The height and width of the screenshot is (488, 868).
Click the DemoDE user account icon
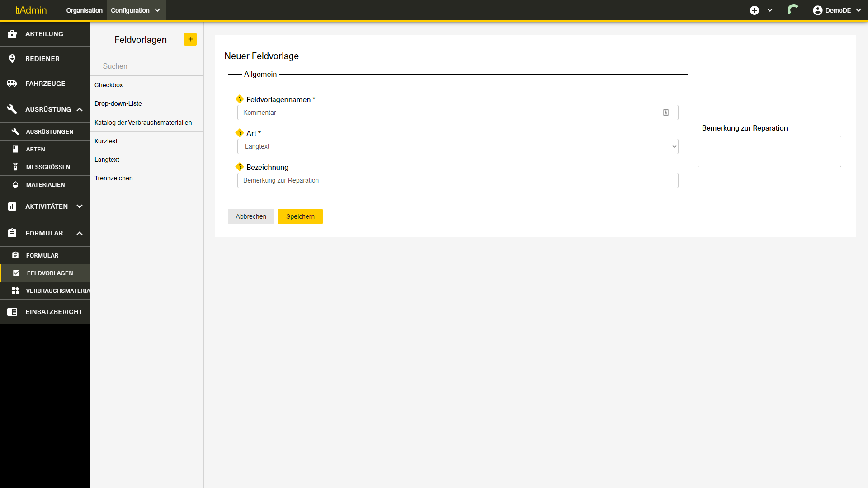tap(818, 10)
